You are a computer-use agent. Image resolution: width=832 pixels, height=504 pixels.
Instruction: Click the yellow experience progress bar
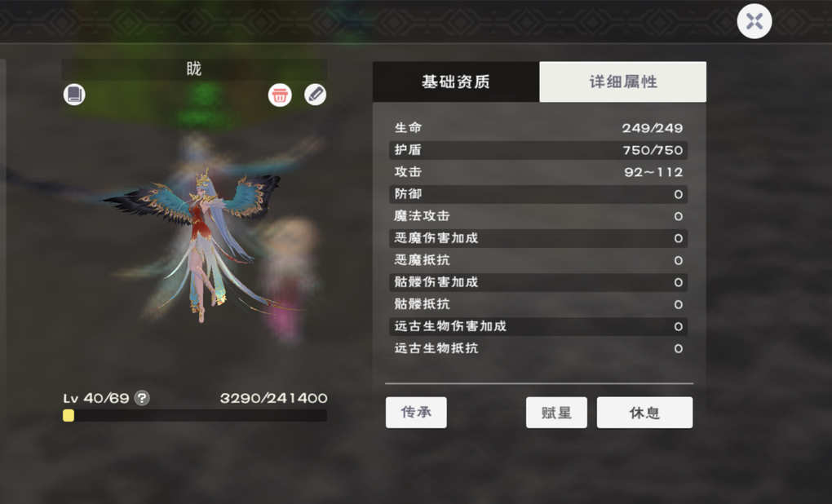tap(195, 415)
